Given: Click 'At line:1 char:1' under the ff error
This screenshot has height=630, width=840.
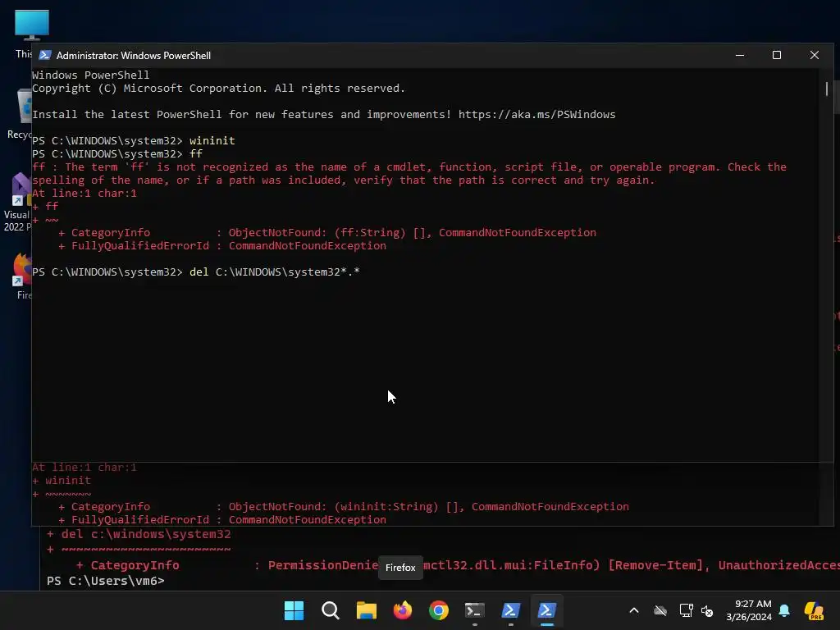Looking at the screenshot, I should coord(84,194).
